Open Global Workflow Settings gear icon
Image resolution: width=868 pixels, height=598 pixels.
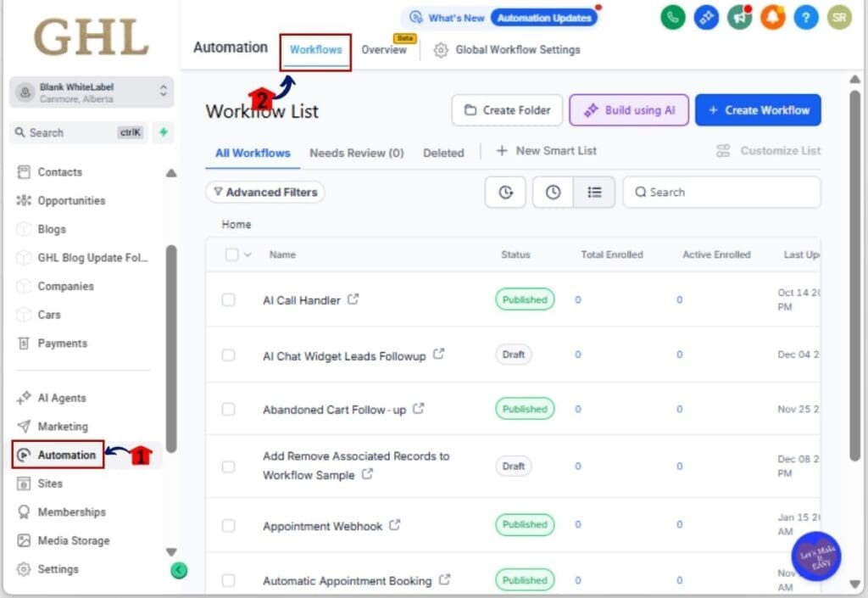point(440,50)
